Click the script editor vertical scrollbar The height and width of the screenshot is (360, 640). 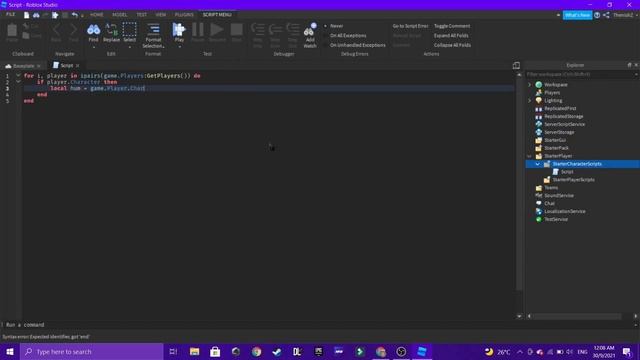(x=519, y=184)
